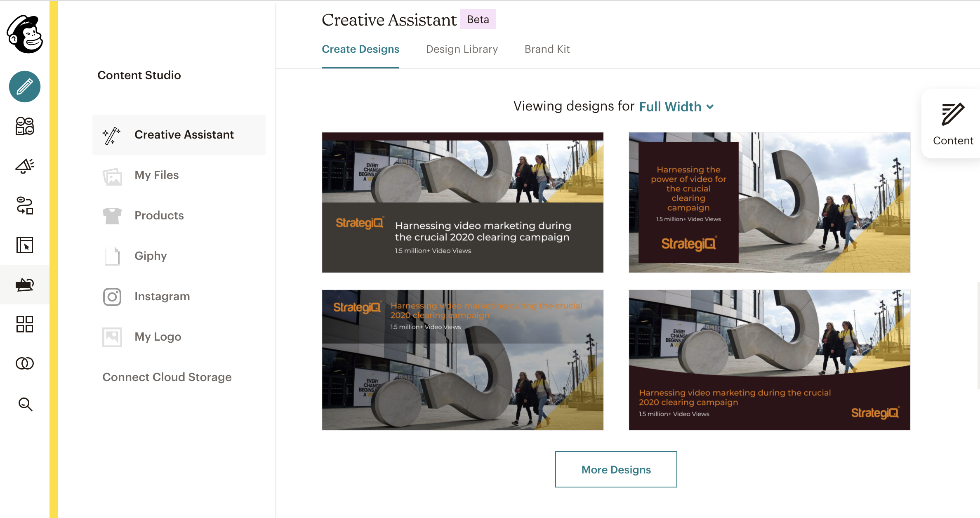The image size is (980, 518).
Task: Click the Content pencil icon
Action: (x=953, y=114)
